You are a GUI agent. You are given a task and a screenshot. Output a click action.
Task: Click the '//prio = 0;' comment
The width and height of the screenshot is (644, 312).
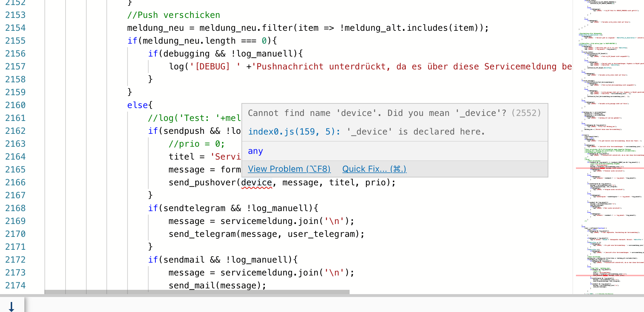pos(197,144)
